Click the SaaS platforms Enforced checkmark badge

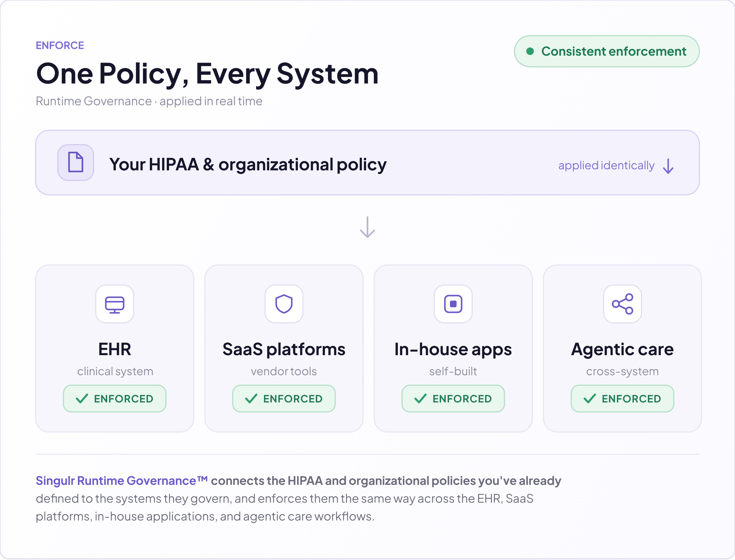point(284,399)
